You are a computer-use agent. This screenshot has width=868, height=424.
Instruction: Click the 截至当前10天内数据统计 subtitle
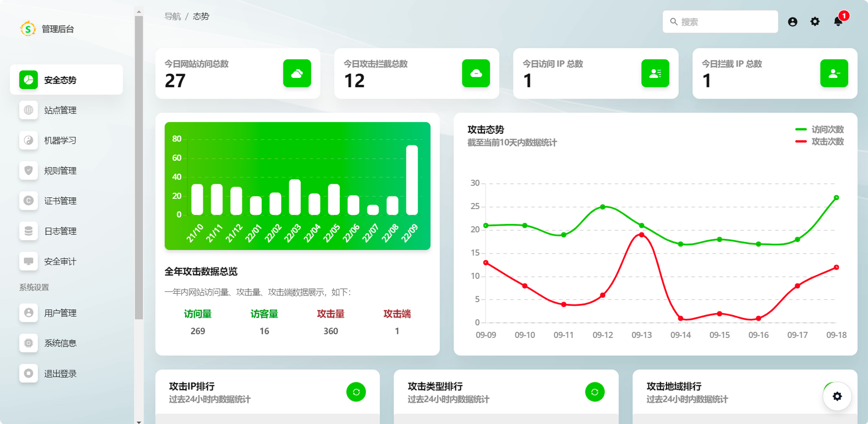(512, 142)
